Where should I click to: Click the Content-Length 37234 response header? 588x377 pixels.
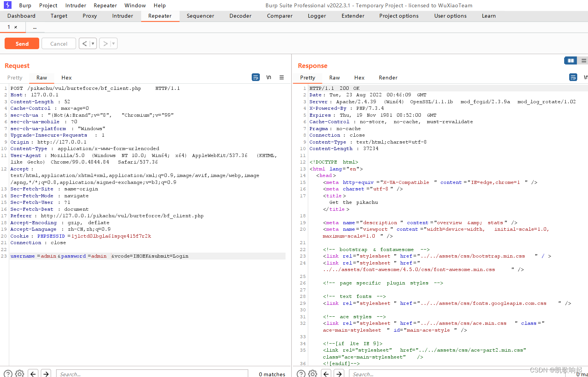[344, 149]
